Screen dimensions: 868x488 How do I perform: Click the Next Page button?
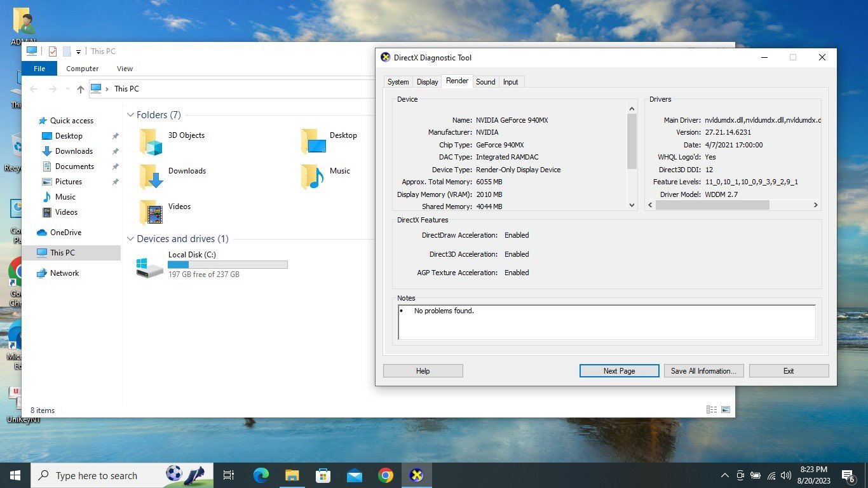(x=618, y=371)
